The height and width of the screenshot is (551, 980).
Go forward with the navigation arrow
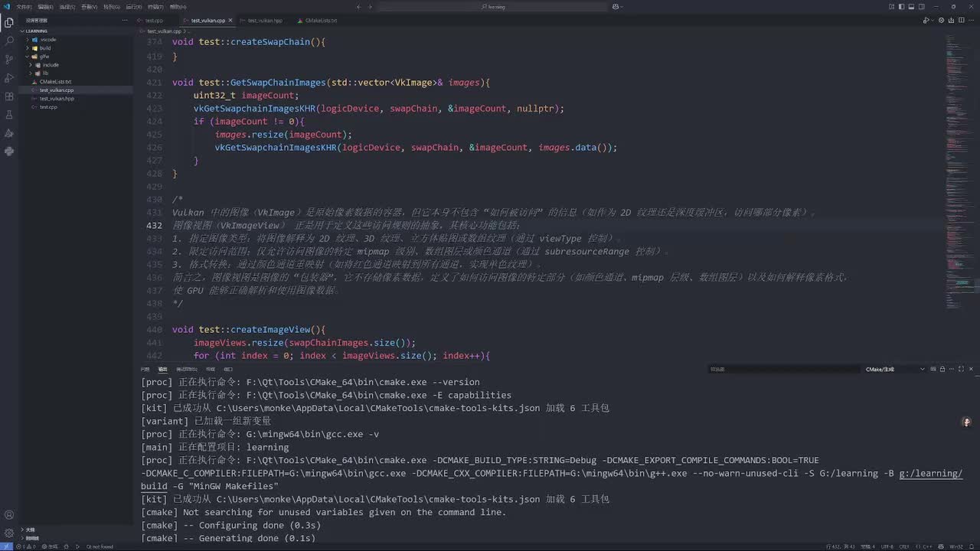pos(371,7)
